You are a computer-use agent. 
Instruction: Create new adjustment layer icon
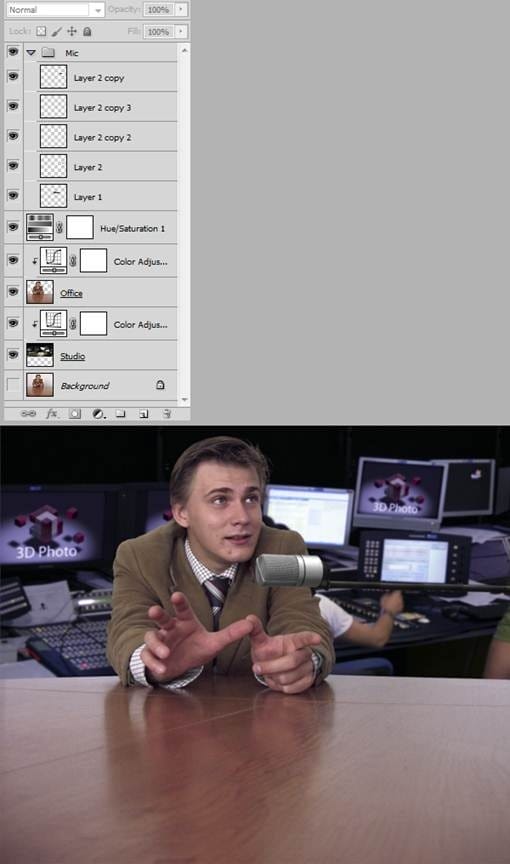99,414
